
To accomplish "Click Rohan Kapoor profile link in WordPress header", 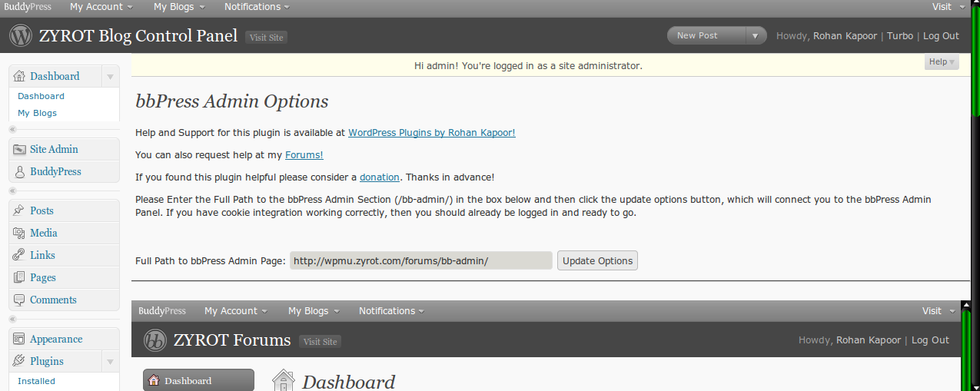I will 846,36.
